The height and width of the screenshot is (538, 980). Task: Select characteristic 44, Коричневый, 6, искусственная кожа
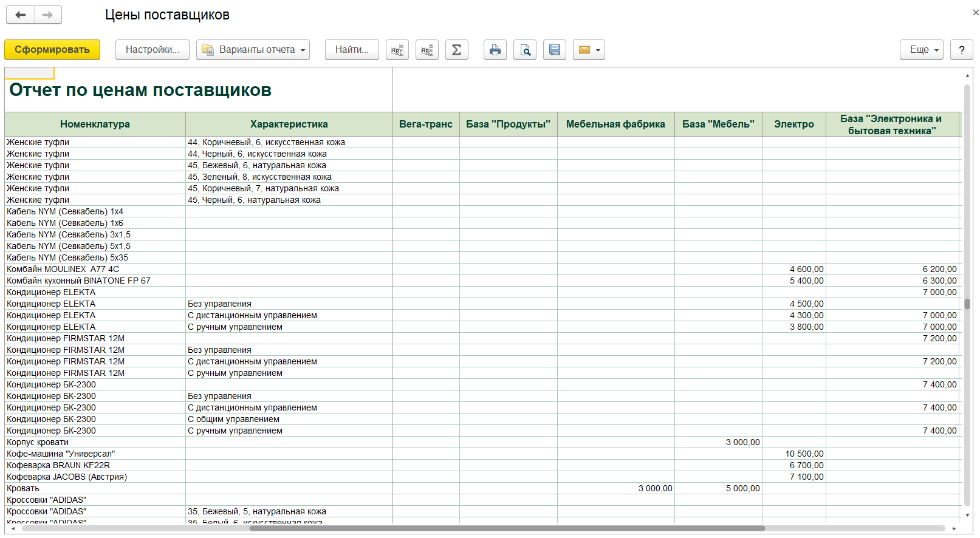[x=289, y=143]
